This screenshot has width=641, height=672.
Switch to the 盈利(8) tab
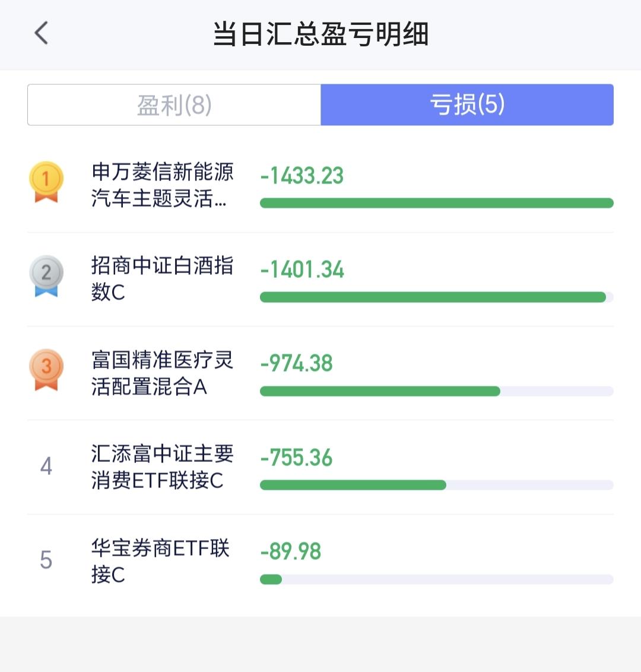coord(174,104)
